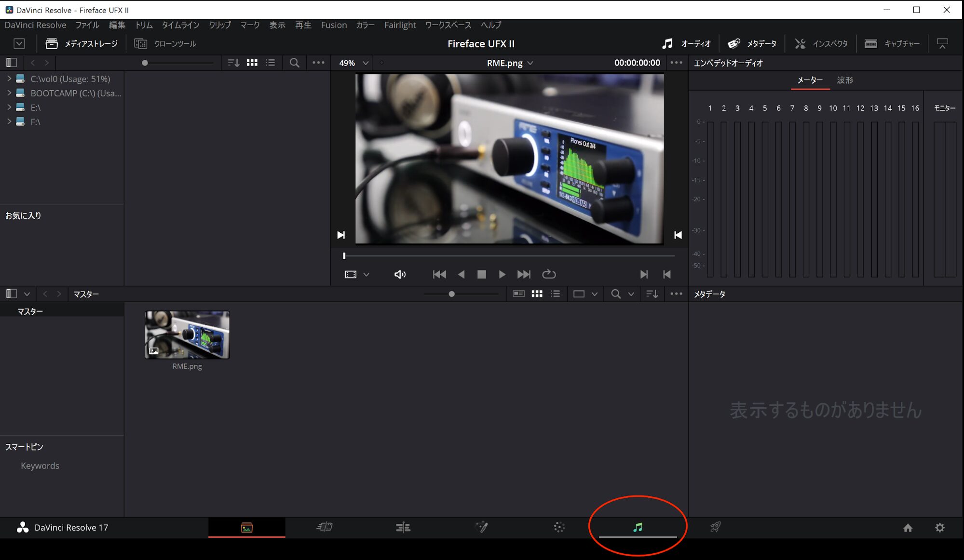Expand the BOOTCAMP (C:\) drive

[x=9, y=93]
